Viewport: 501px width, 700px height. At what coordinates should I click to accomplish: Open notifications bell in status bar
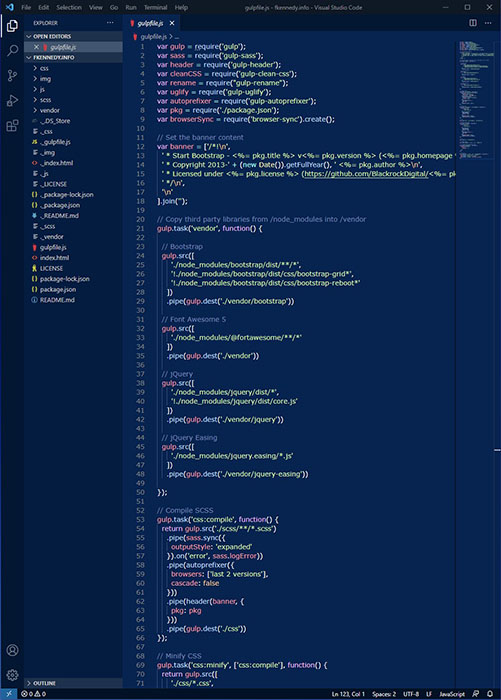[490, 694]
